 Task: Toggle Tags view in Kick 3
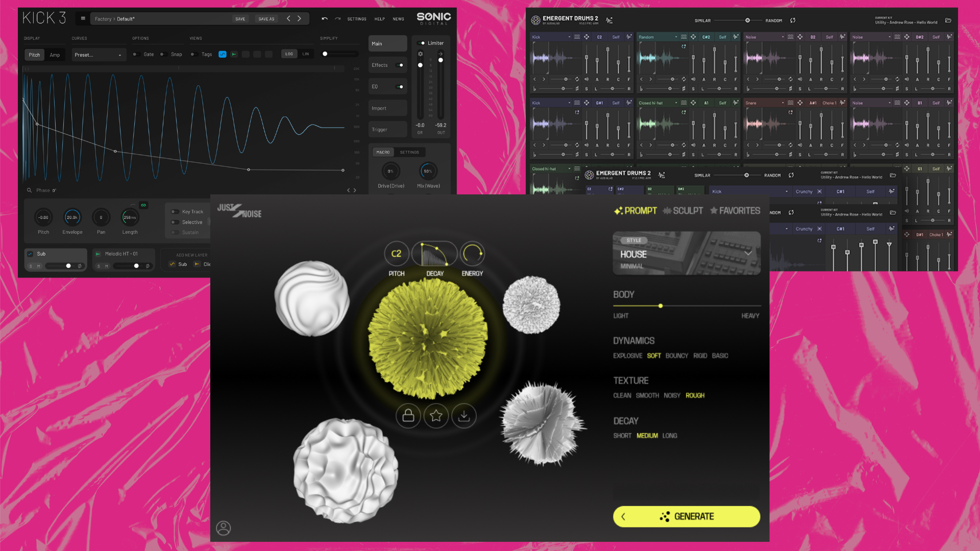tap(194, 54)
